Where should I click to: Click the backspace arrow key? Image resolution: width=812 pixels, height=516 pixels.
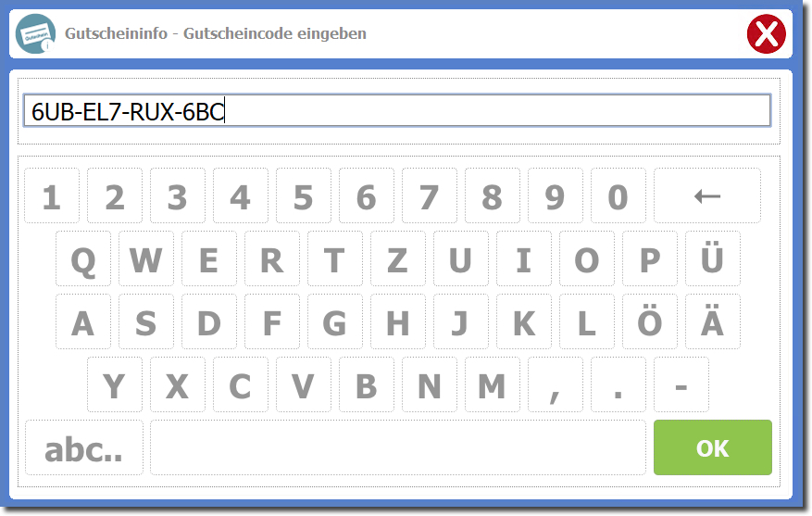[x=706, y=195]
